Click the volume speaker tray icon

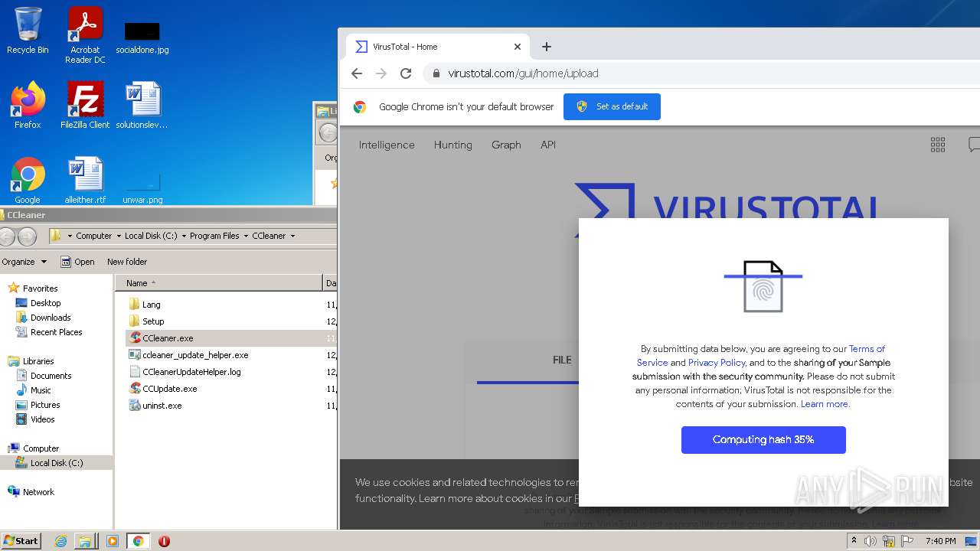pyautogui.click(x=871, y=541)
